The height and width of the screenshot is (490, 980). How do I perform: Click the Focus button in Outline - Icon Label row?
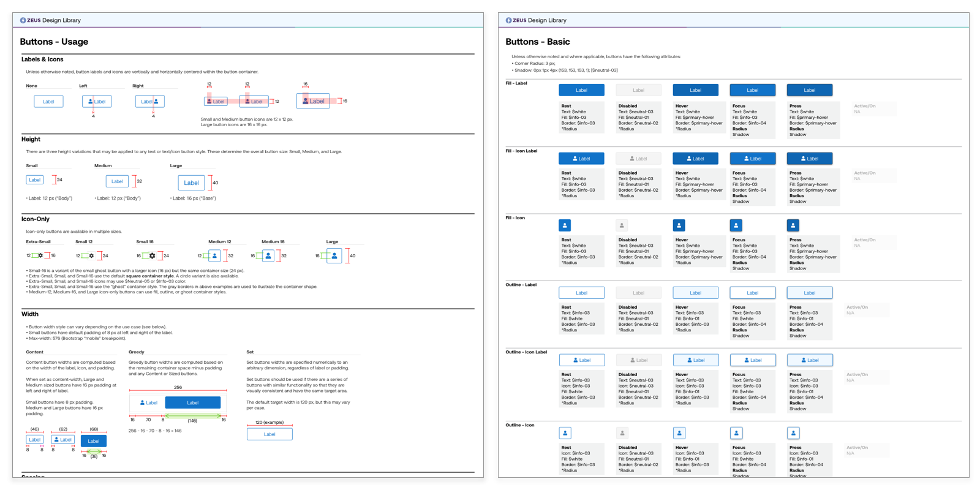tap(753, 360)
